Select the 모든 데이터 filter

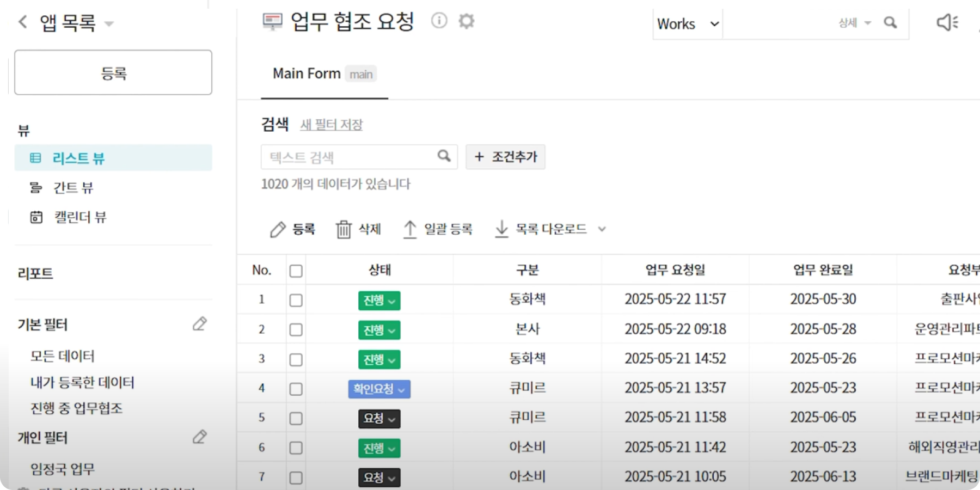click(x=63, y=356)
